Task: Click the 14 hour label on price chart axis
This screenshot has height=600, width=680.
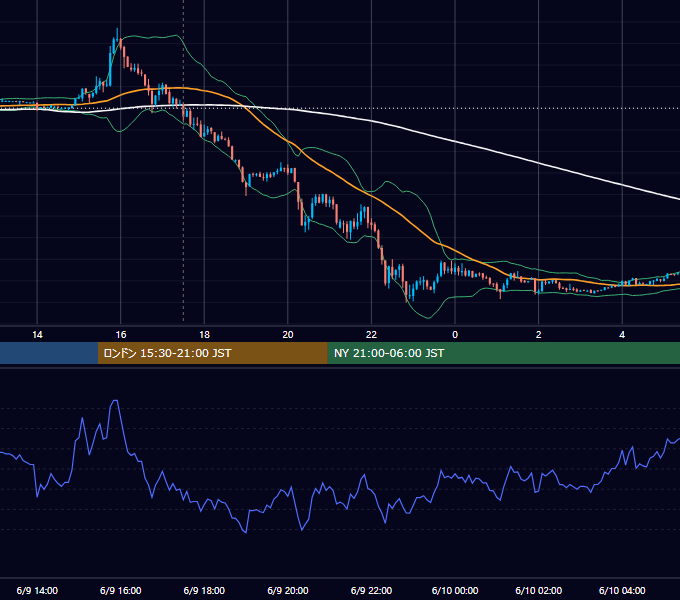Action: tap(37, 335)
